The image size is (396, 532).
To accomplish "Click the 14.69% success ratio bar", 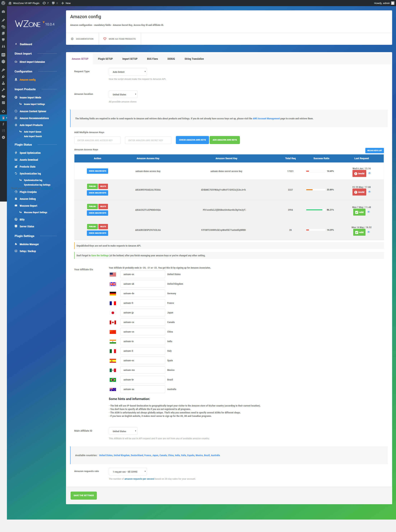I will pos(315,171).
